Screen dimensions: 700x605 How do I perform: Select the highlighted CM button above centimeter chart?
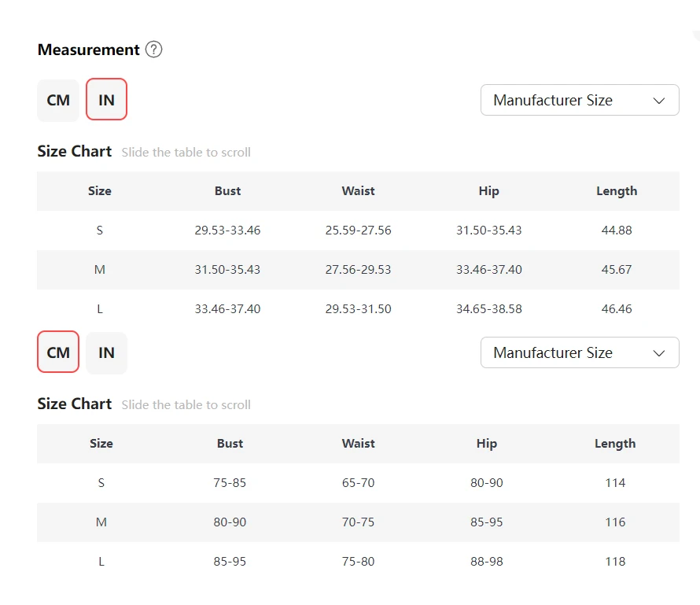pos(58,352)
